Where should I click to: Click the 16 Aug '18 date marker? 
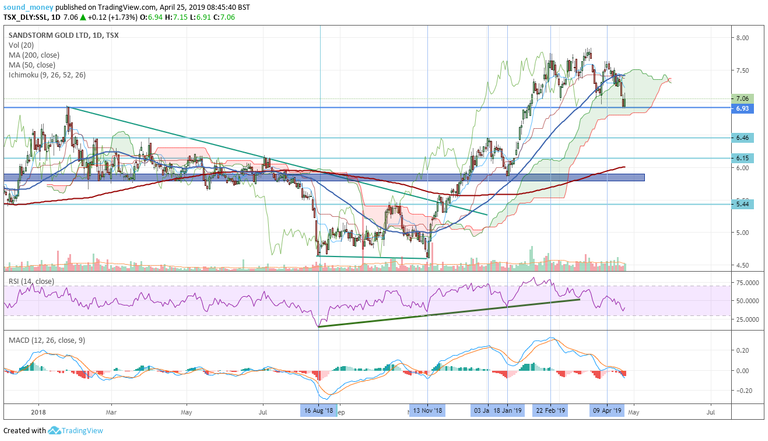pos(318,411)
